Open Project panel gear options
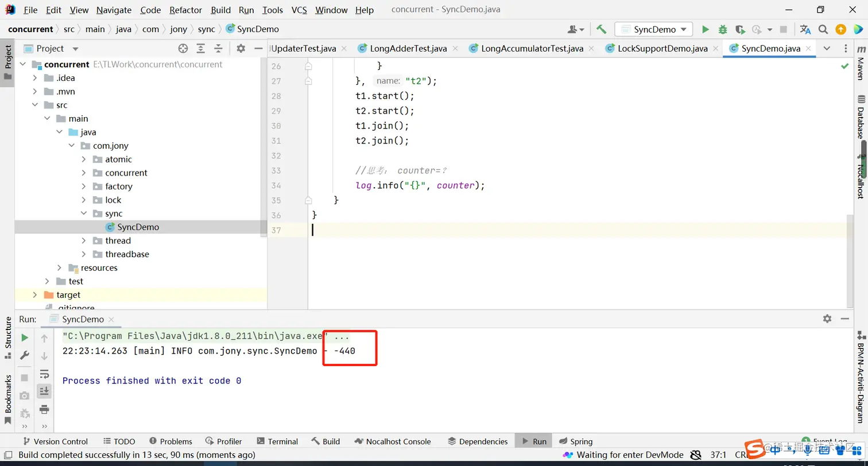868x466 pixels. 241,49
